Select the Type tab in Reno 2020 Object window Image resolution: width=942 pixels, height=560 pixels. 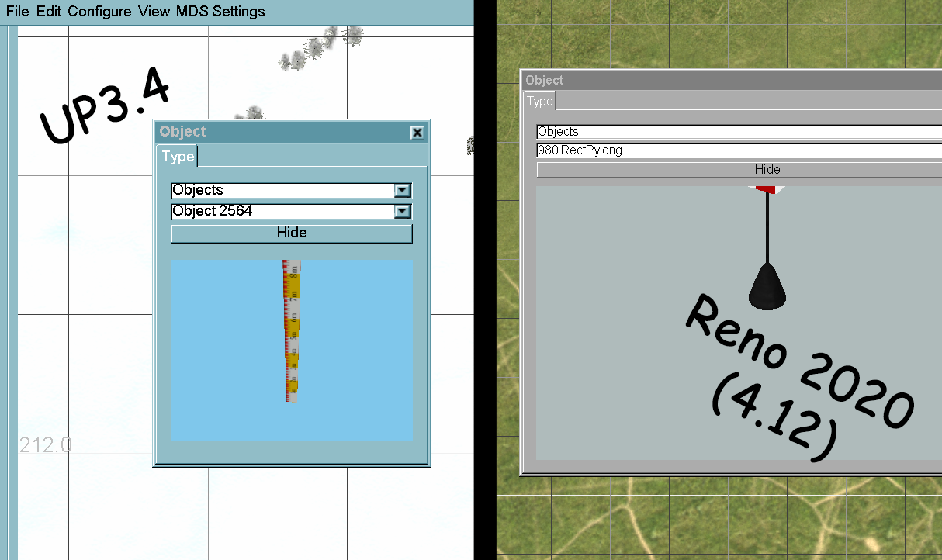pos(540,101)
